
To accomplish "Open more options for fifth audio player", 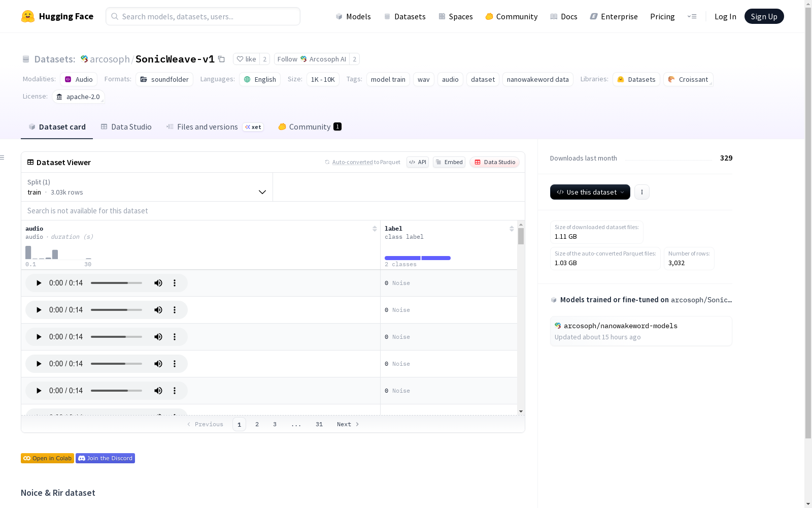I will point(175,391).
